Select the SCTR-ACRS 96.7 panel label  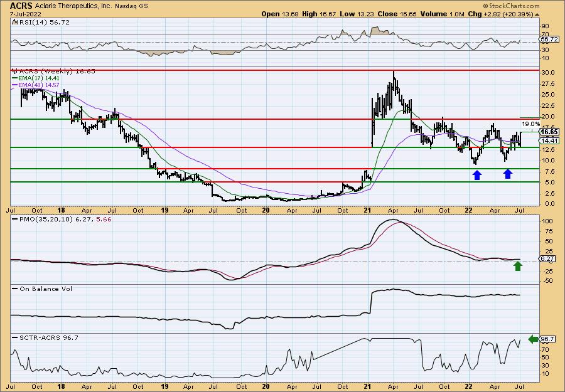tap(48, 337)
